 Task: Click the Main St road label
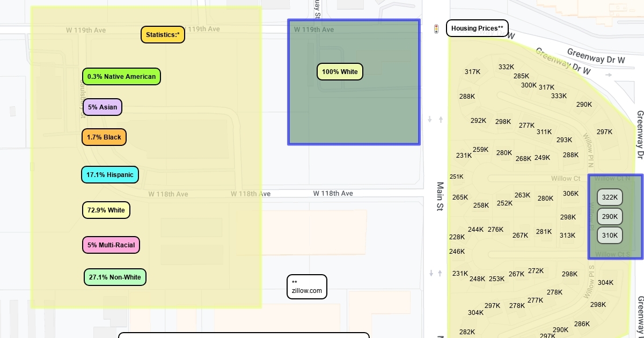pos(440,196)
